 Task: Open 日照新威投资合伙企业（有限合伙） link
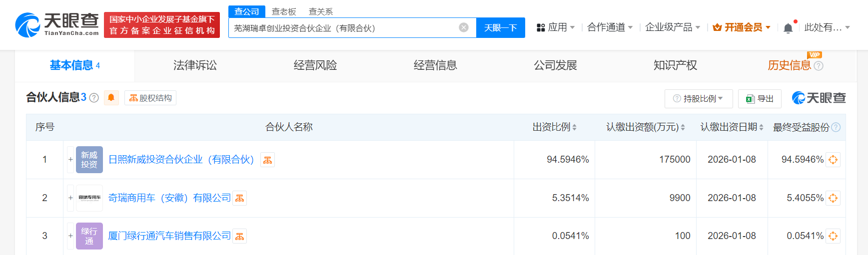click(x=181, y=160)
